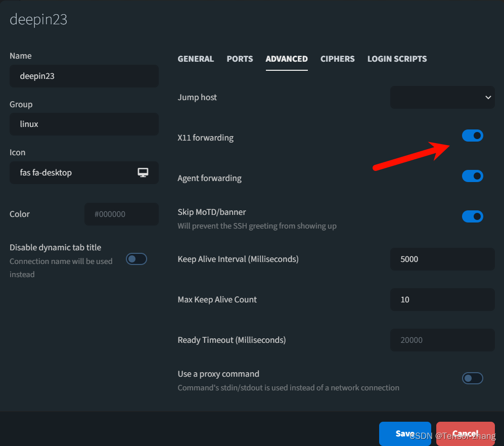Click the Max Keep Alive Count field
The image size is (504, 446).
(442, 300)
